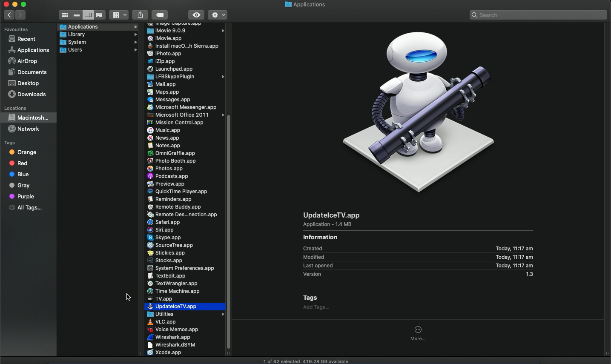Select the Skype.app icon

coord(150,238)
